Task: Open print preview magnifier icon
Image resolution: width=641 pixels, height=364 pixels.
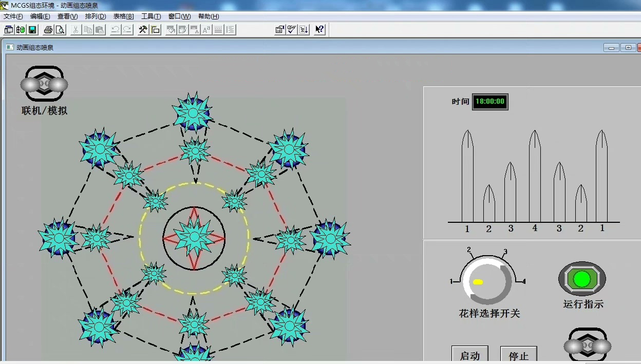Action: coord(60,29)
